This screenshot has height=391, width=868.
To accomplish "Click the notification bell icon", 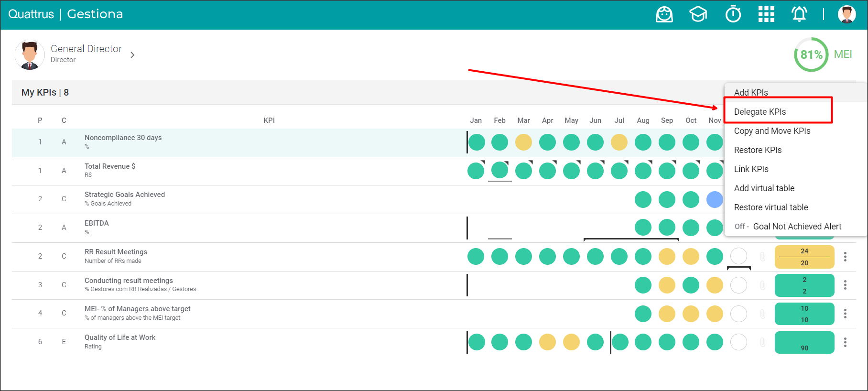I will coord(799,14).
